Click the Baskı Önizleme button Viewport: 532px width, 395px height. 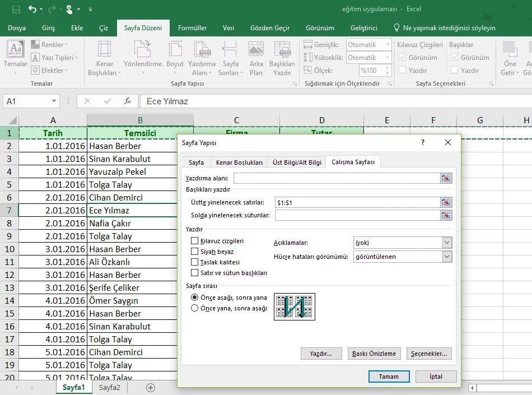[374, 354]
